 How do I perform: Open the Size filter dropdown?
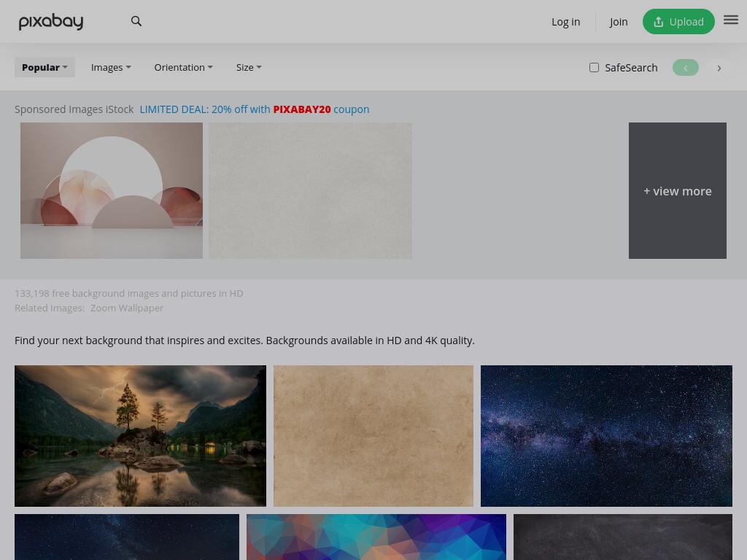[x=249, y=68]
